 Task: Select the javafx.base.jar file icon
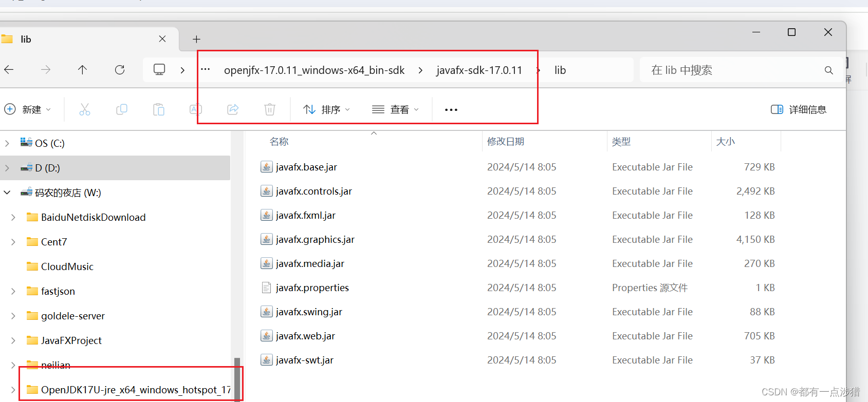click(x=266, y=167)
